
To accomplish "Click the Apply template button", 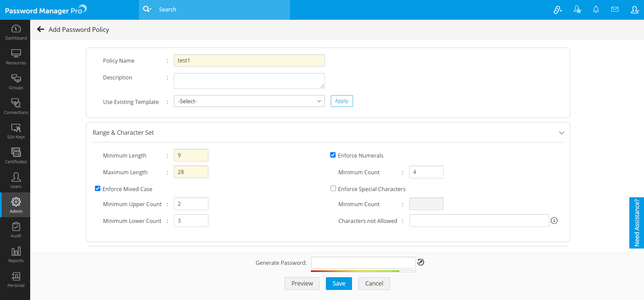I will 342,101.
